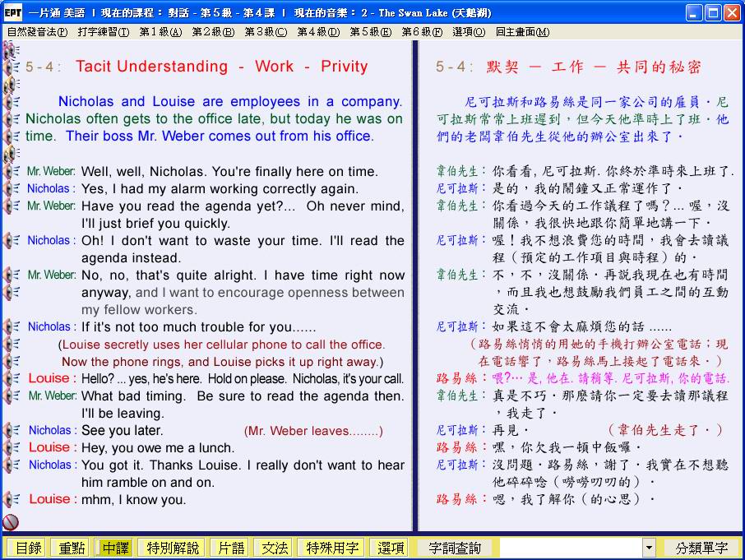This screenshot has height=560, width=745.
Task: Click the red stop icon at bottom left
Action: 11,521
